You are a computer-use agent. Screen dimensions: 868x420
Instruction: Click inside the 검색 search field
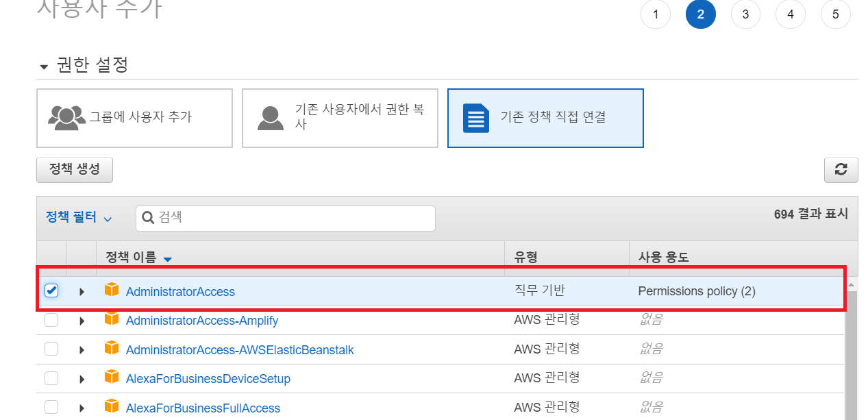(x=286, y=218)
